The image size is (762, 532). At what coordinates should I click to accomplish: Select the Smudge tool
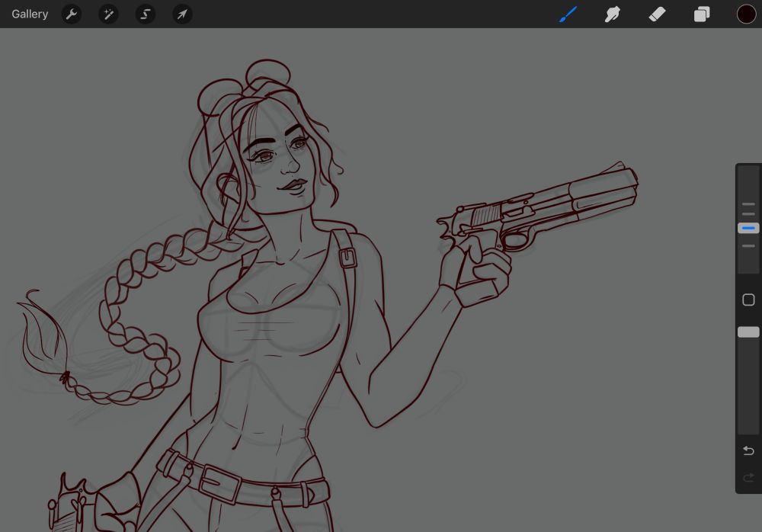613,14
